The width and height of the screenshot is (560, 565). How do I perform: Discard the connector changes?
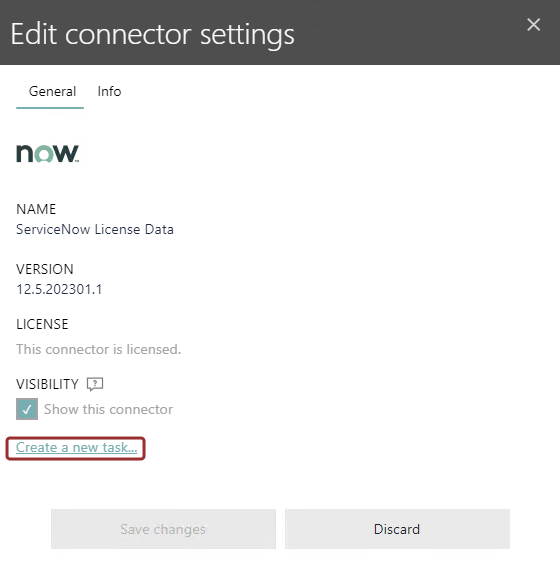[397, 529]
